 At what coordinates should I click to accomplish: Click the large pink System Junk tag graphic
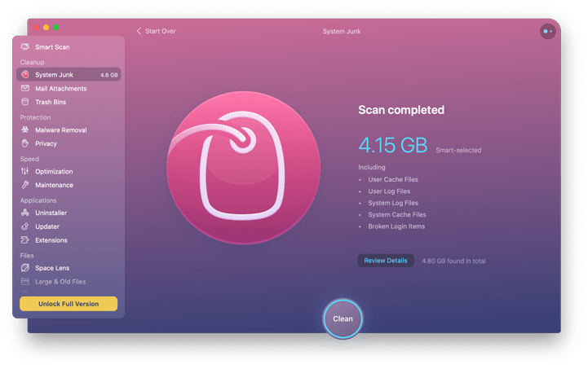pos(243,168)
